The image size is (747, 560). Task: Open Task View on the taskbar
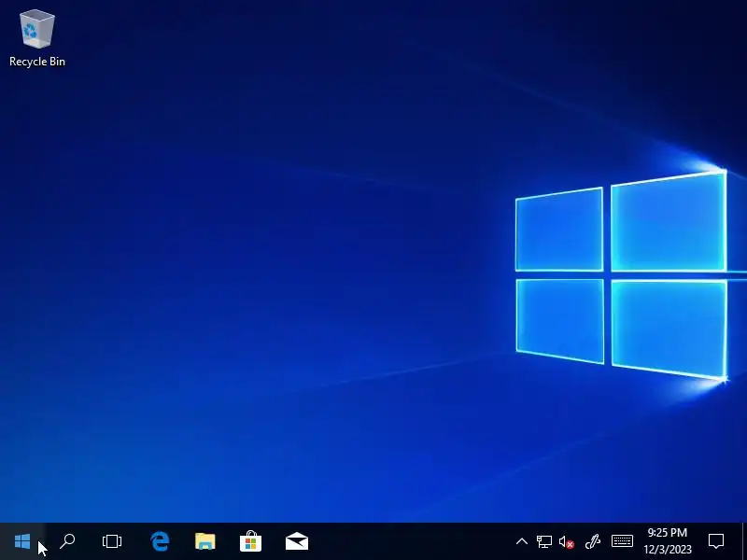coord(112,541)
